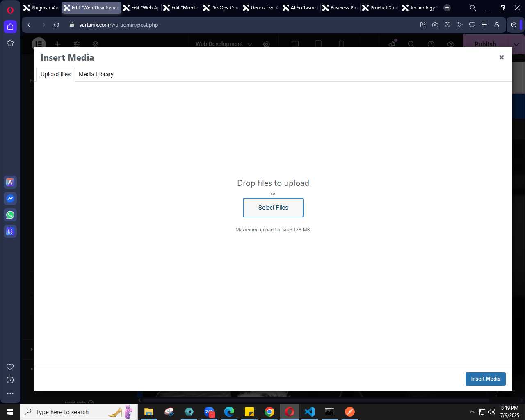Image resolution: width=525 pixels, height=420 pixels.
Task: Switch to the Edit "Web Ap" tab
Action: pyautogui.click(x=141, y=8)
